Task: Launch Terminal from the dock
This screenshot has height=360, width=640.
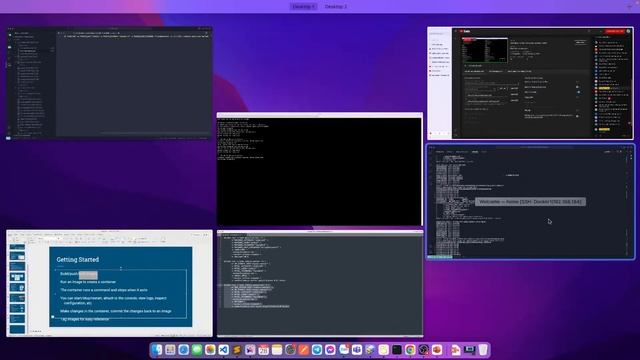Action: 397,350
